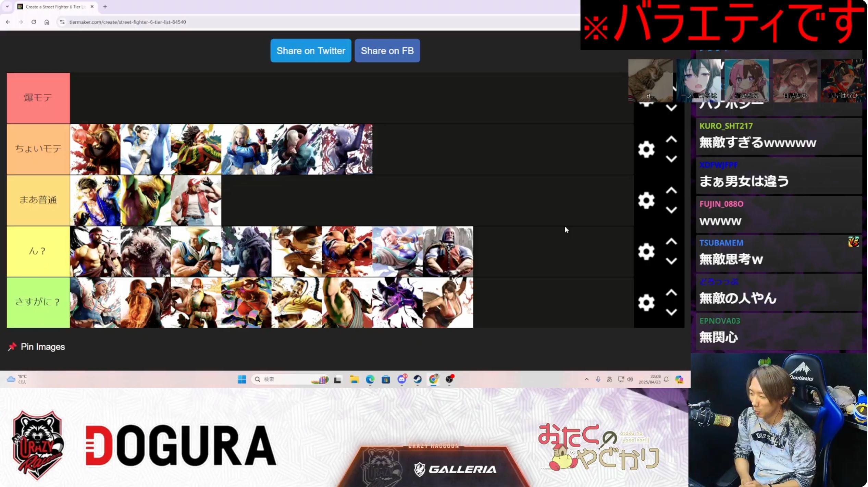Click the Share on Twitter button
The height and width of the screenshot is (487, 868).
[311, 51]
